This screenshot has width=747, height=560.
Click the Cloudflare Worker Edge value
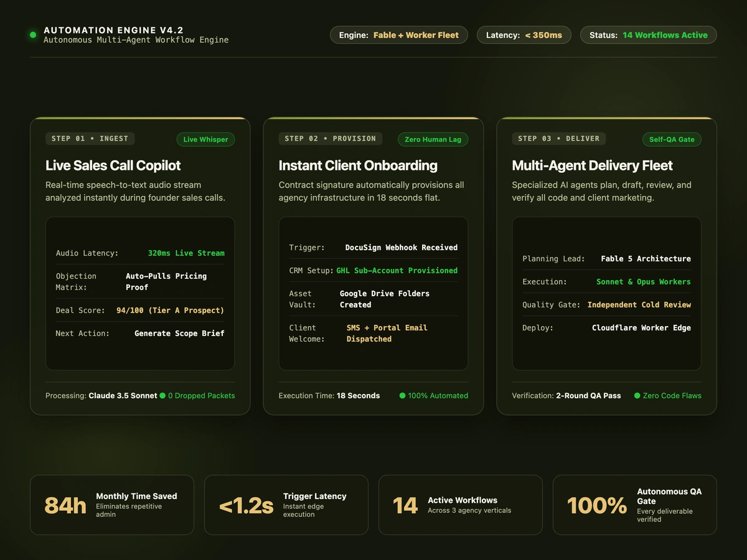click(x=641, y=328)
